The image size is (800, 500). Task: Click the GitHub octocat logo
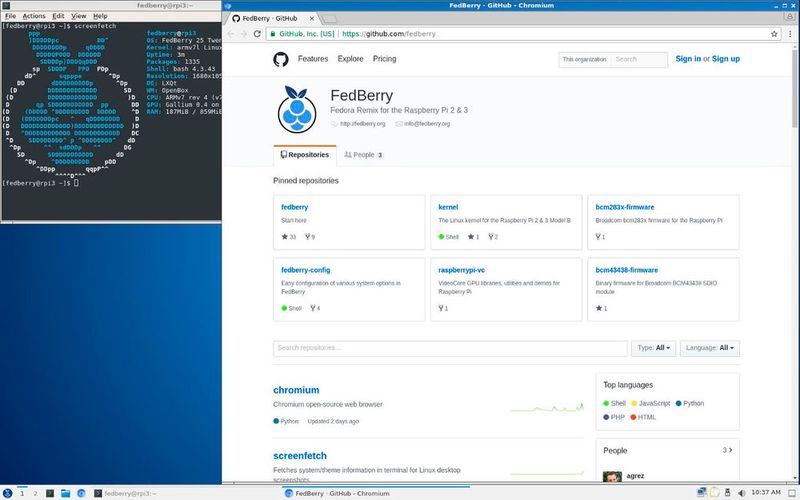point(281,59)
